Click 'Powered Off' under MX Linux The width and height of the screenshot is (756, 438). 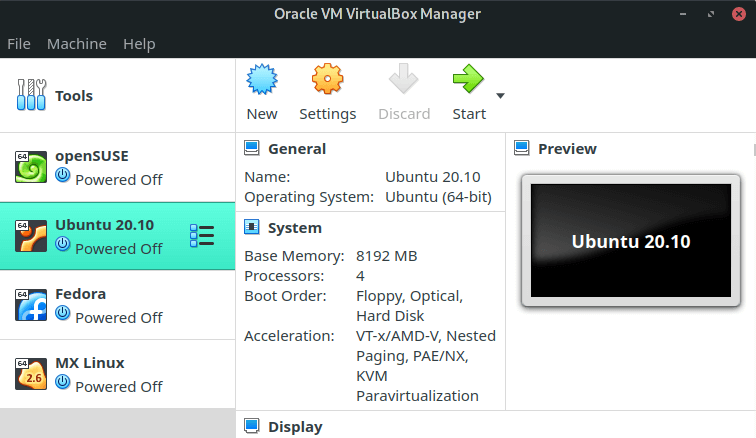[119, 386]
